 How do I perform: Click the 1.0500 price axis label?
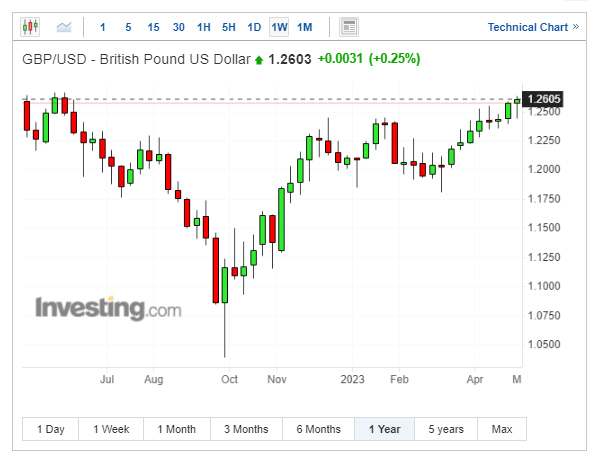coord(544,344)
